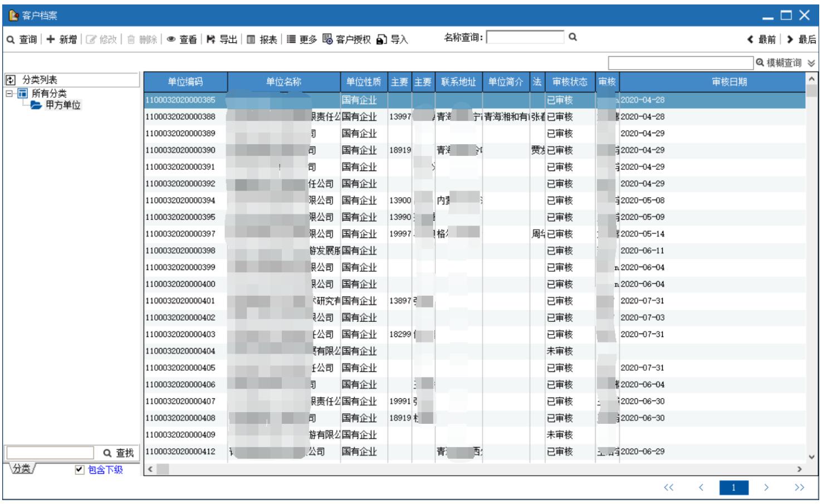Image resolution: width=822 pixels, height=504 pixels.
Task: Go to next page arrow in pagination
Action: (x=766, y=487)
